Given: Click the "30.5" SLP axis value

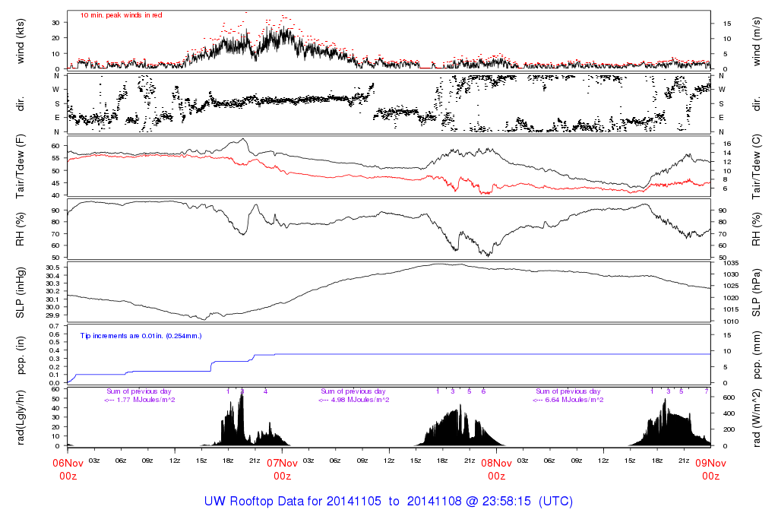Looking at the screenshot, I should point(52,268).
